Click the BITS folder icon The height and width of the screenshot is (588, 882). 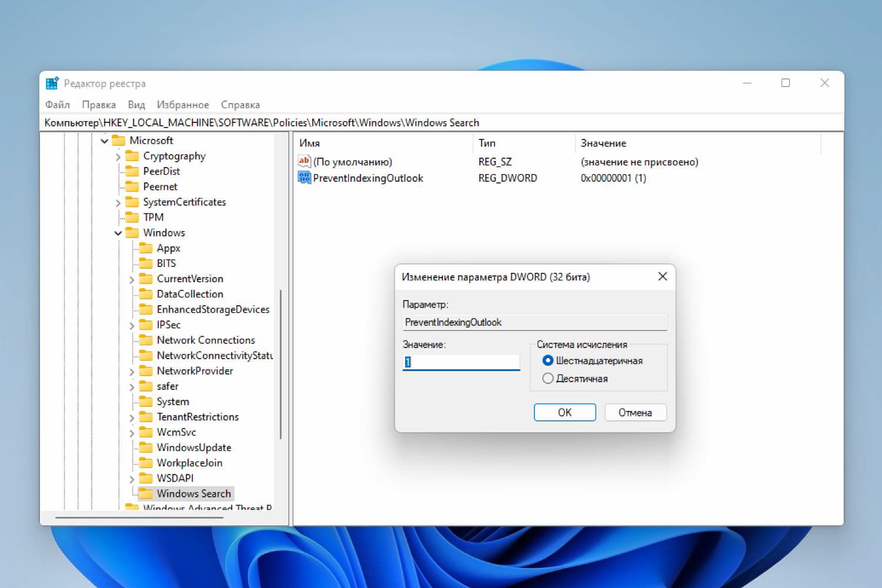click(x=146, y=263)
